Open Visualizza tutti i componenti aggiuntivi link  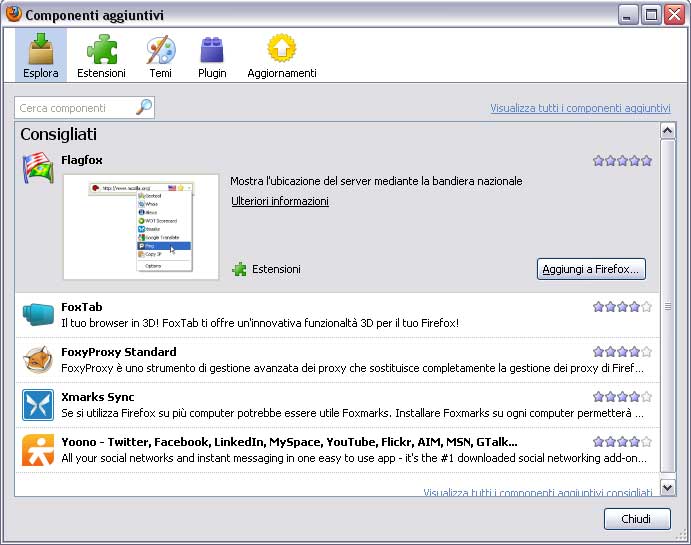pos(580,108)
